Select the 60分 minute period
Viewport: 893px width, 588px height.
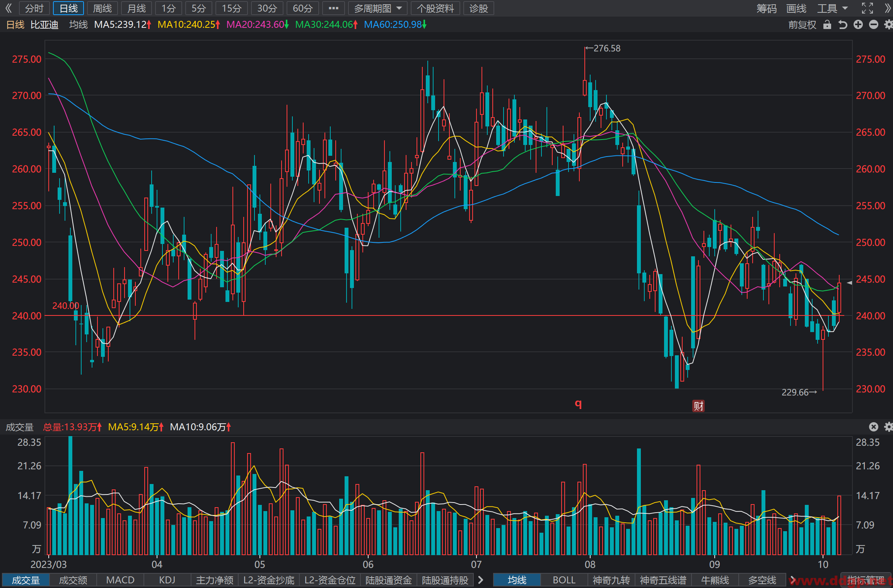click(302, 8)
